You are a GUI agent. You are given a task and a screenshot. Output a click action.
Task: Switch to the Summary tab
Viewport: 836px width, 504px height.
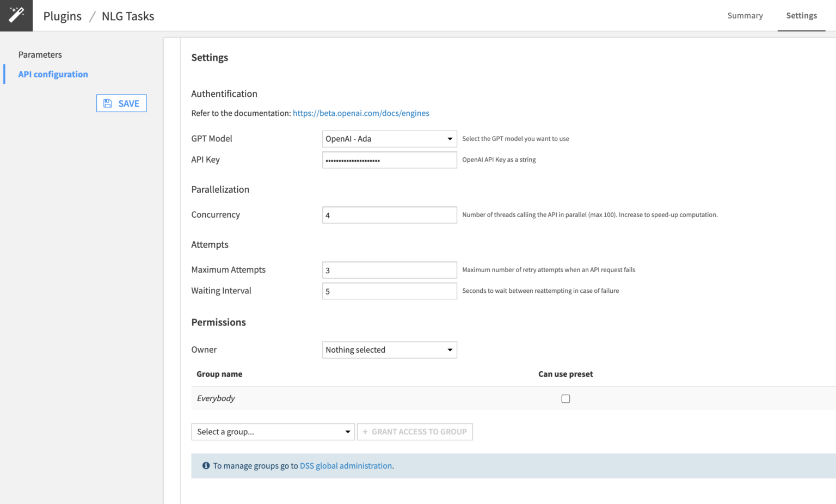745,15
